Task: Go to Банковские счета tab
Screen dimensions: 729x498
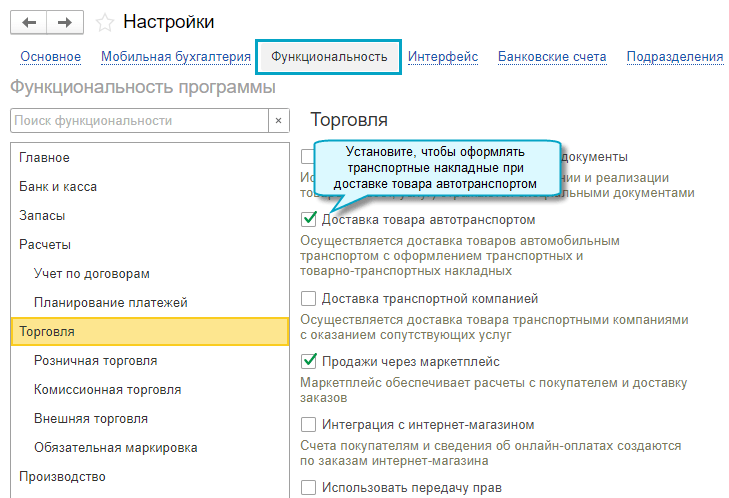Action: tap(552, 57)
